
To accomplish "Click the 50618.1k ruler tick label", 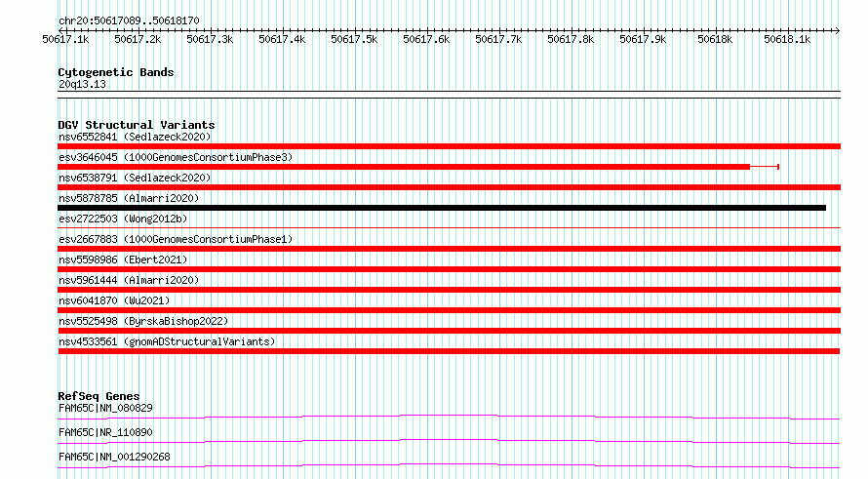I will [x=787, y=39].
